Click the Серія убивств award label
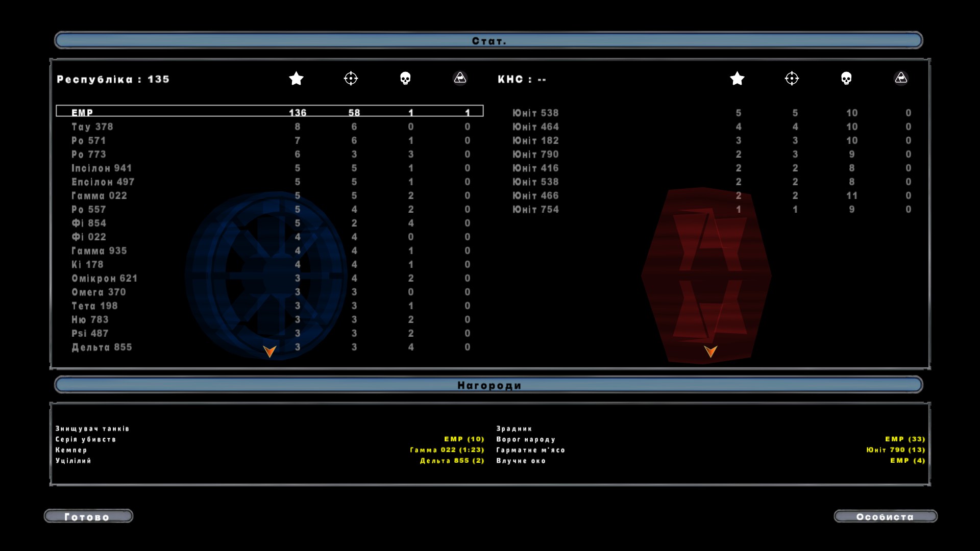The width and height of the screenshot is (980, 551). (86, 439)
